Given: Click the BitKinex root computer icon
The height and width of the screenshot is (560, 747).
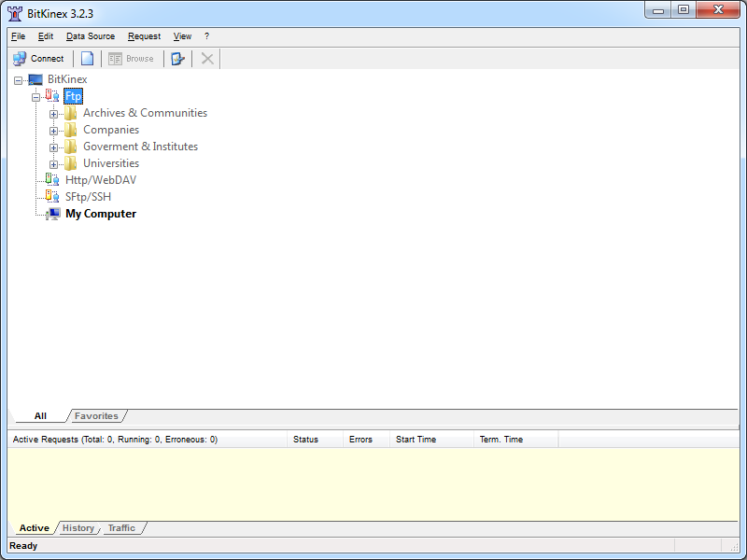Looking at the screenshot, I should click(x=35, y=79).
